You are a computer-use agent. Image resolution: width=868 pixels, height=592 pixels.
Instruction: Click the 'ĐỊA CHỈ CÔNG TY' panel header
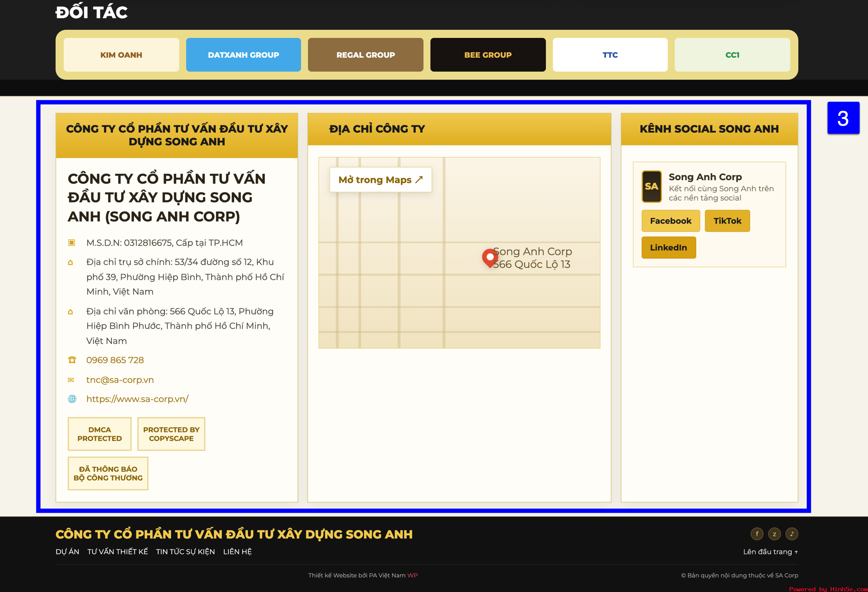[x=459, y=129]
